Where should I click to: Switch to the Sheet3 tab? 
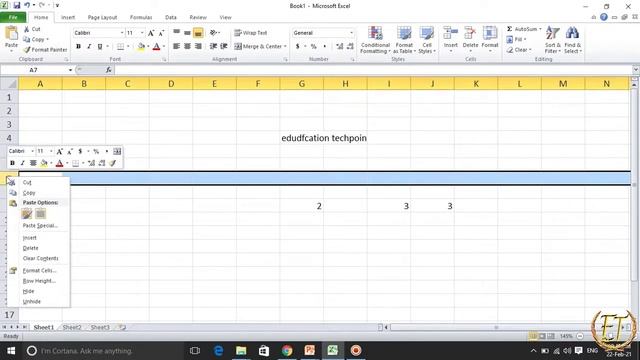[x=100, y=327]
